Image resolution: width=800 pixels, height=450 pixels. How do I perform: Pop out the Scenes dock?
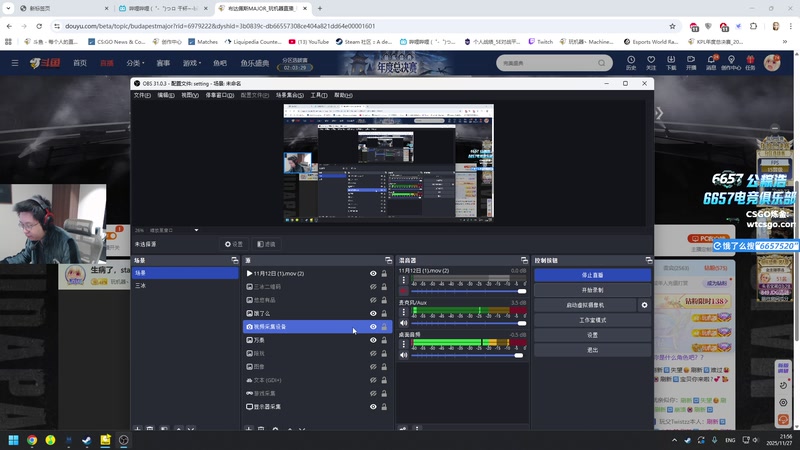tap(235, 260)
